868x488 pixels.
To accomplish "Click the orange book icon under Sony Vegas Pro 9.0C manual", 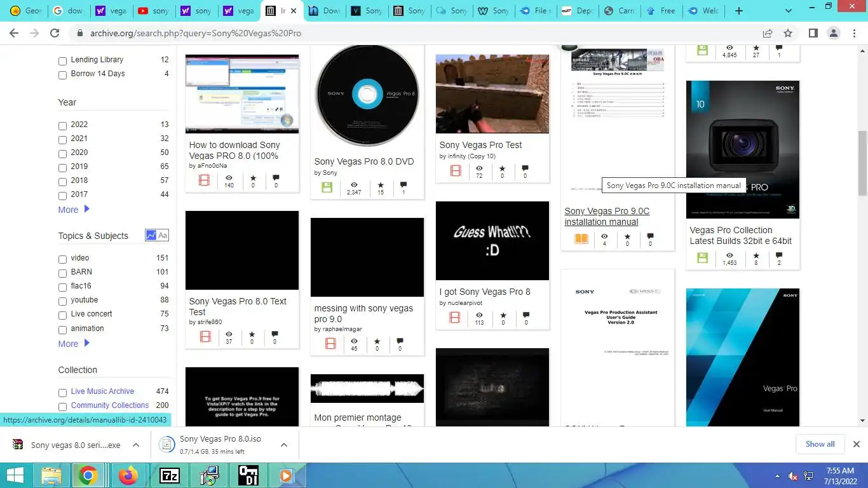I will [x=581, y=239].
